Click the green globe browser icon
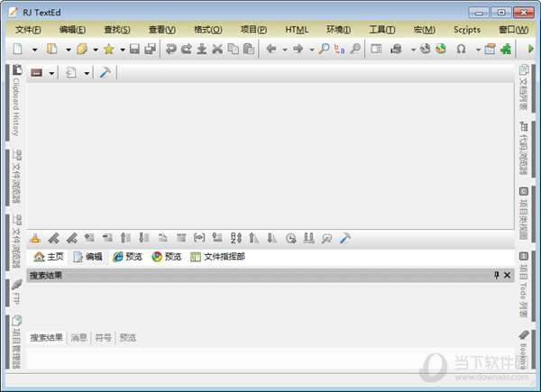541x392 pixels. tap(441, 49)
